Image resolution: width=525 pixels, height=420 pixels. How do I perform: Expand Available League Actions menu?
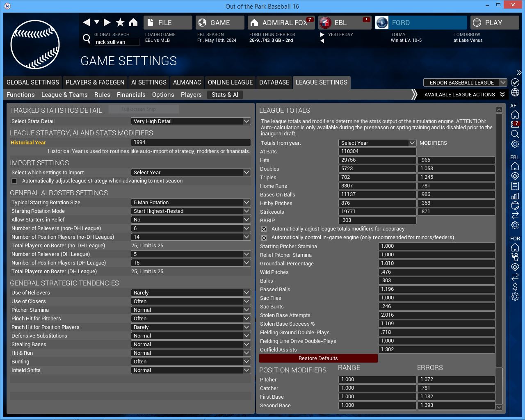(x=464, y=95)
